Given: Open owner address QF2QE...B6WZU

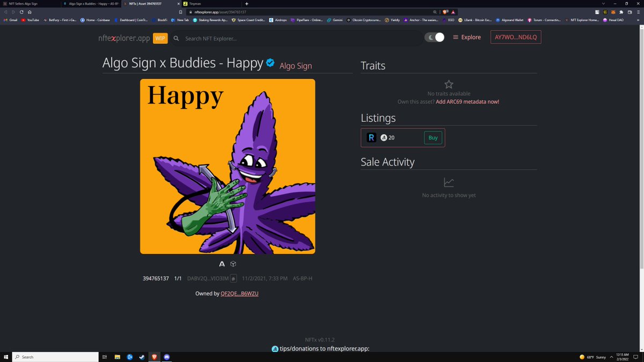Looking at the screenshot, I should click(240, 294).
